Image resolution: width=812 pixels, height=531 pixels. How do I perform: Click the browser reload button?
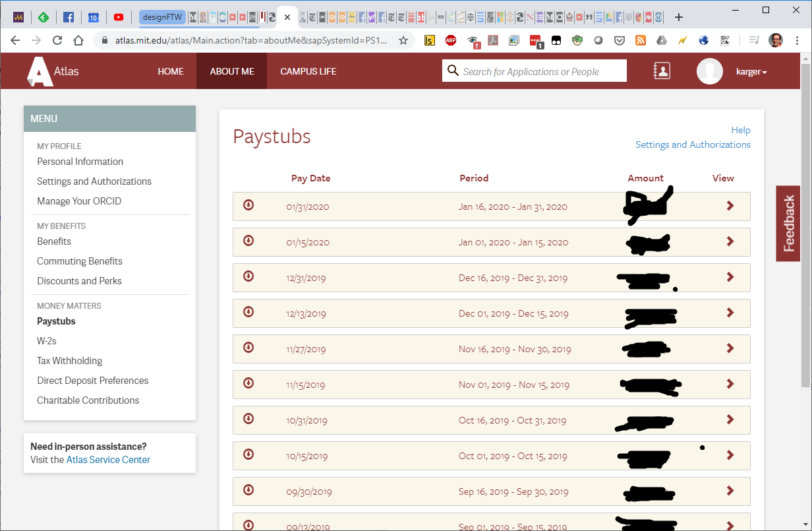[x=57, y=40]
